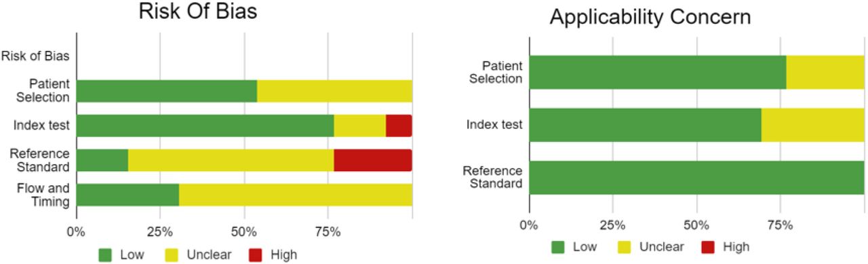Click the 50% tick label on Risk Of Bias axis
Viewport: 868px width, 264px height.
click(x=244, y=232)
